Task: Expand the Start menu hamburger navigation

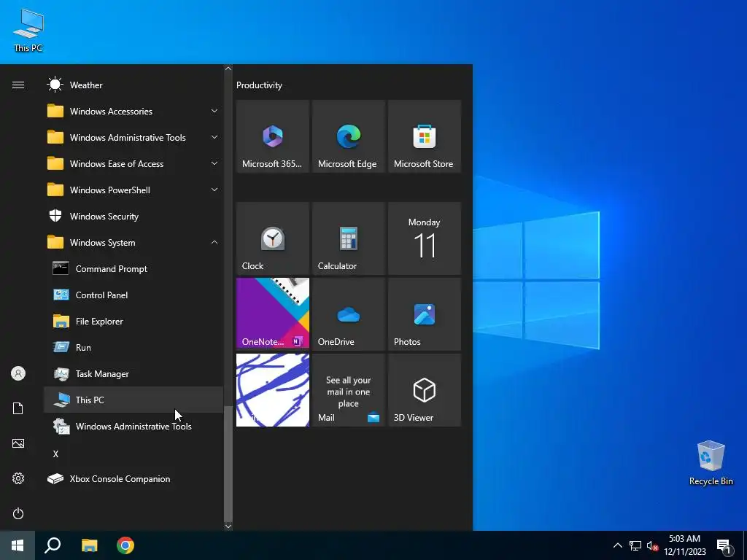Action: pyautogui.click(x=18, y=85)
